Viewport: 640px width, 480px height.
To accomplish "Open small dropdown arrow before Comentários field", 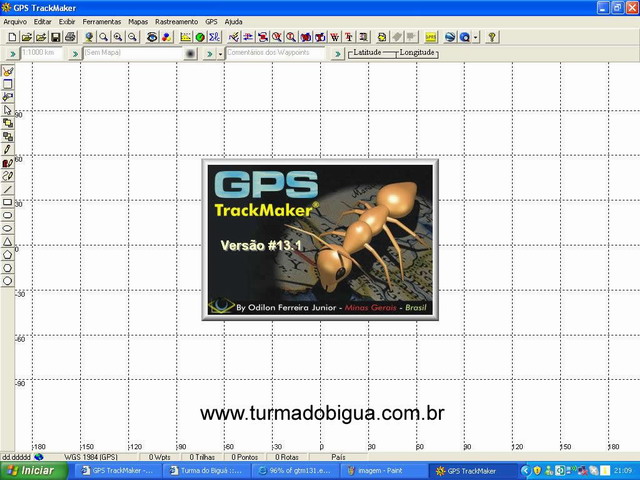I will click(220, 53).
